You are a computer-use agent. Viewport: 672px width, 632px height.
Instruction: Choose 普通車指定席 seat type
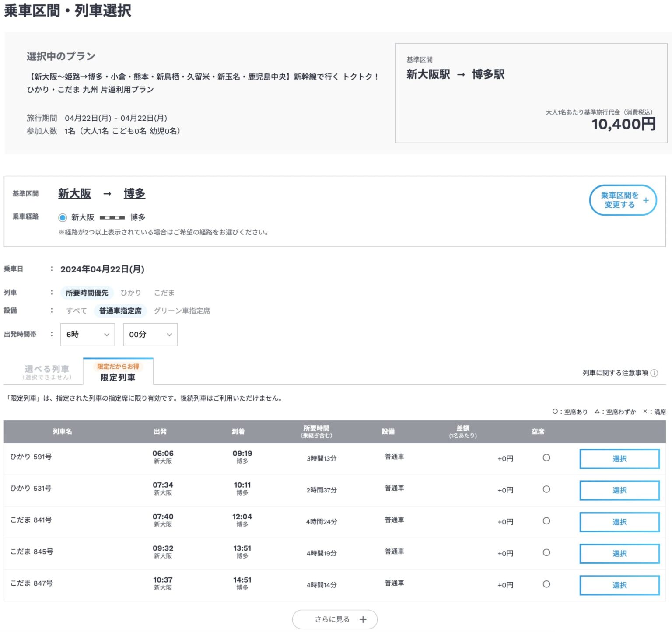[120, 311]
